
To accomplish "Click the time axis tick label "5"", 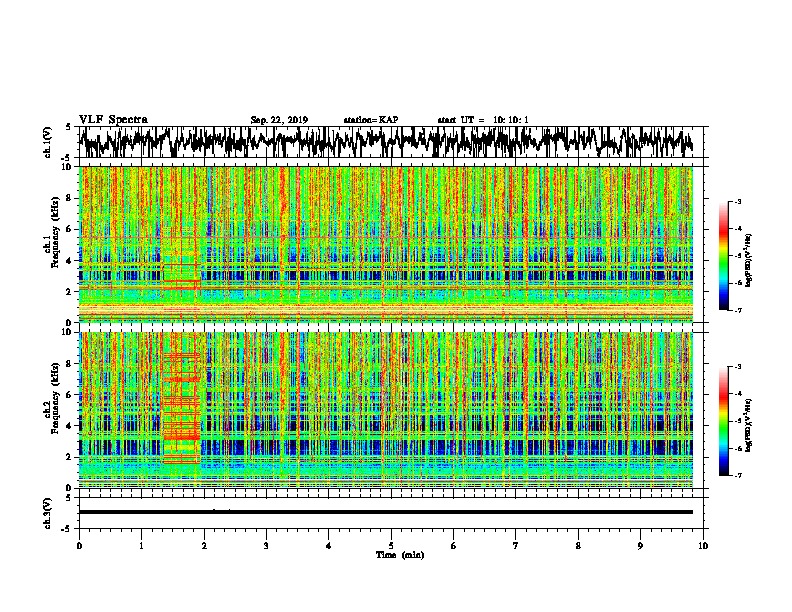I will (391, 546).
